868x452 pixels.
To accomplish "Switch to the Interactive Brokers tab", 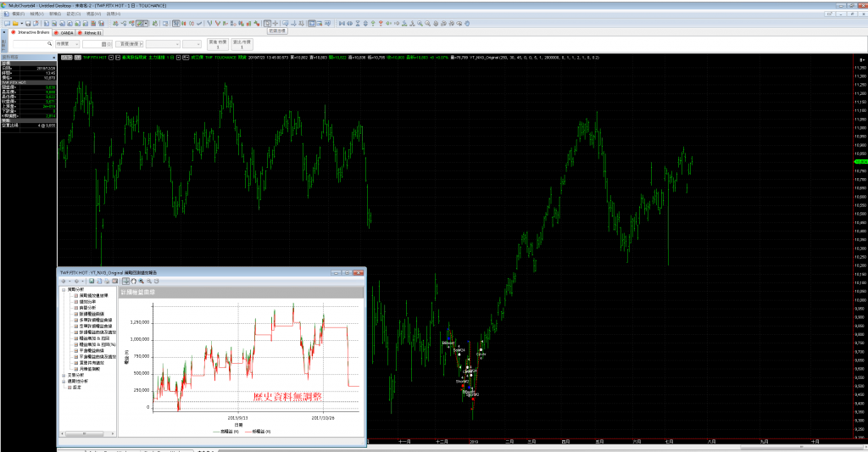I will (34, 32).
